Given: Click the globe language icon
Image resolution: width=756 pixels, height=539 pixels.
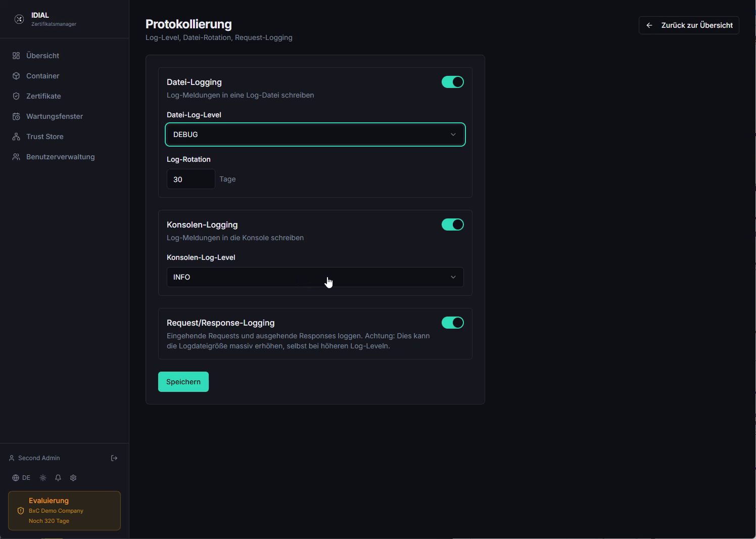Looking at the screenshot, I should pyautogui.click(x=16, y=478).
